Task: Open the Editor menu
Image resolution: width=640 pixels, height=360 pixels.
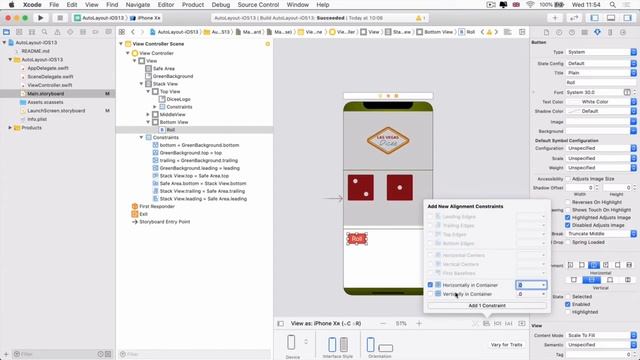Action: [166, 5]
